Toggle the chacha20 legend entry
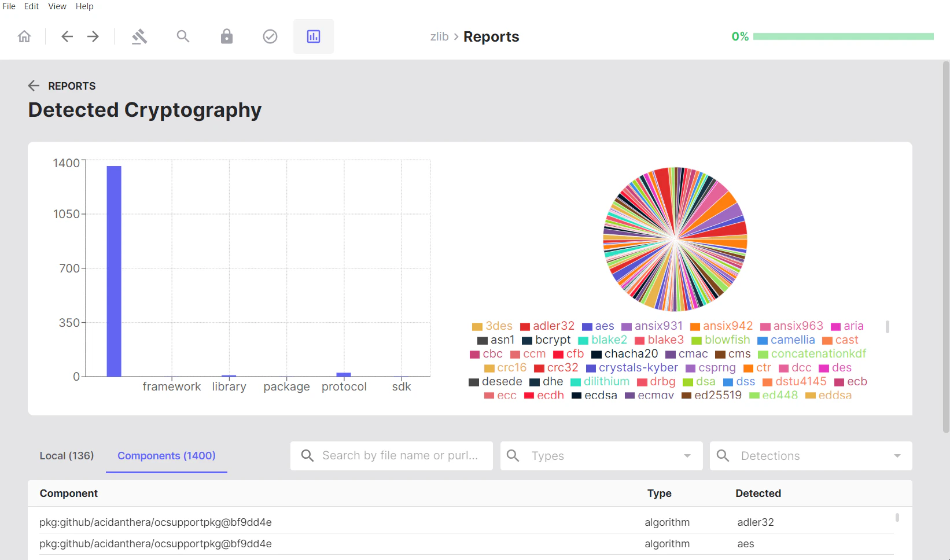This screenshot has width=950, height=560. click(x=625, y=354)
